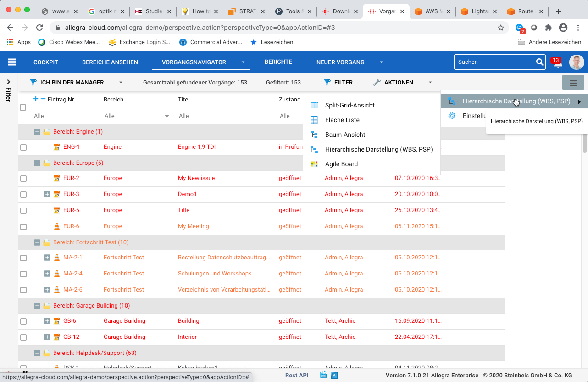Open the BERICHTE navigation link
The image size is (588, 382).
pos(278,62)
